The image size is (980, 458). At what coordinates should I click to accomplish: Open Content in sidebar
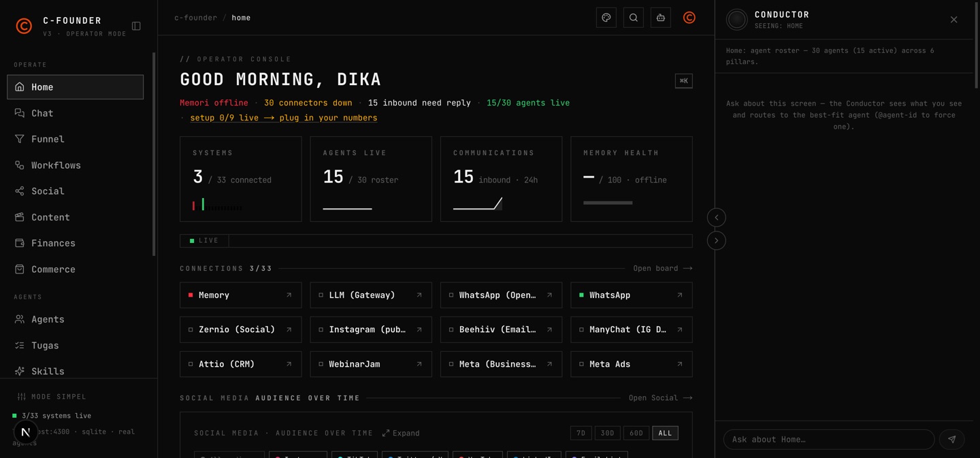[x=76, y=217]
